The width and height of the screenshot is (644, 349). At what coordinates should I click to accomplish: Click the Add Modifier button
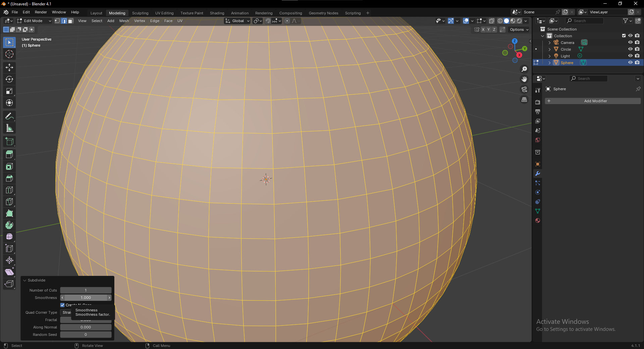(593, 101)
